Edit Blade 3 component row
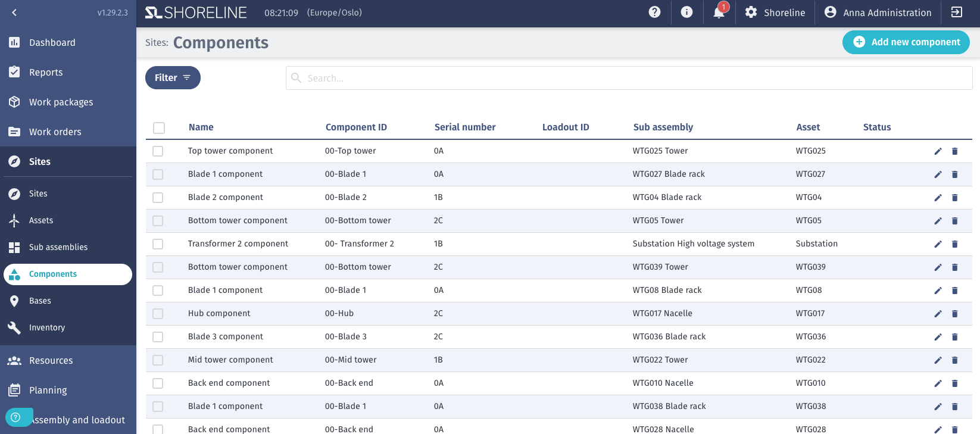Viewport: 980px width, 434px height. (x=938, y=337)
